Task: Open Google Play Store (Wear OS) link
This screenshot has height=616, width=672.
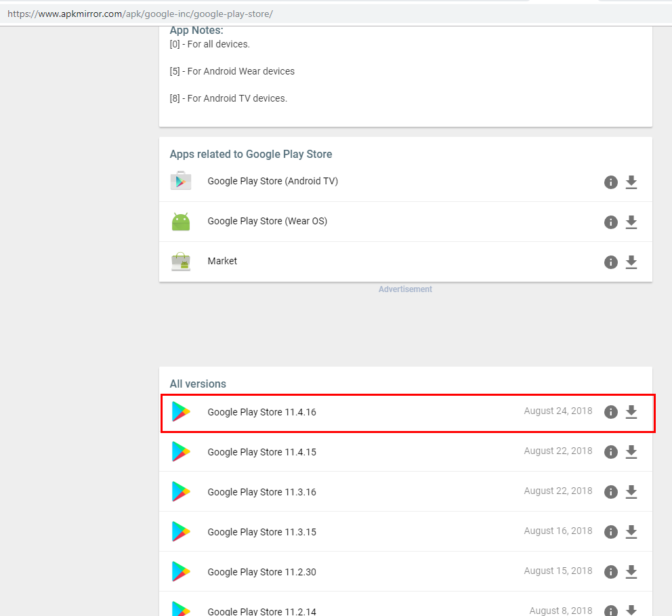Action: (267, 221)
